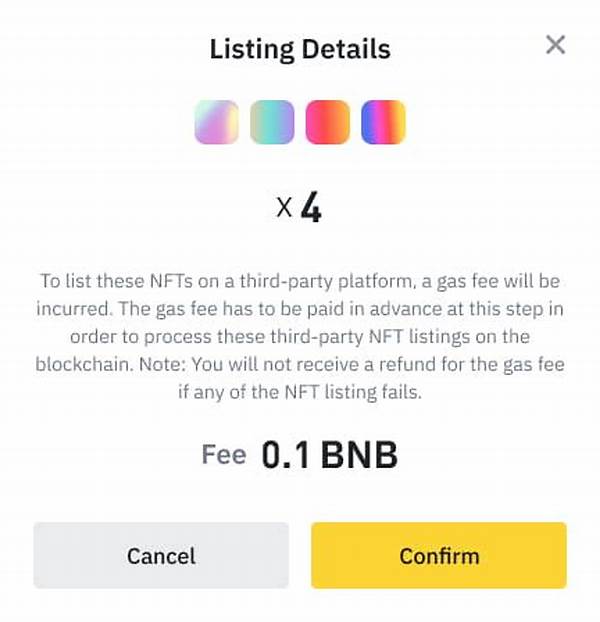Click the bold number 4 quantity
The image size is (600, 622).
coord(311,209)
